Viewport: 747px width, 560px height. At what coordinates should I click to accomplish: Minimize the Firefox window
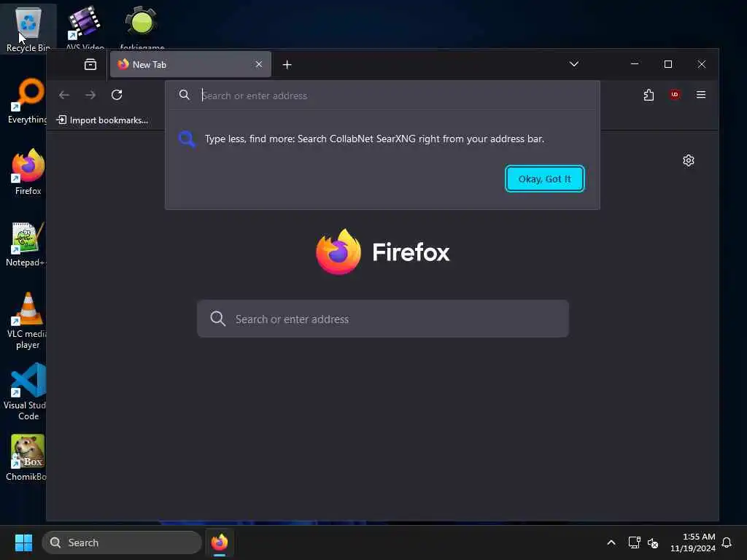click(635, 64)
